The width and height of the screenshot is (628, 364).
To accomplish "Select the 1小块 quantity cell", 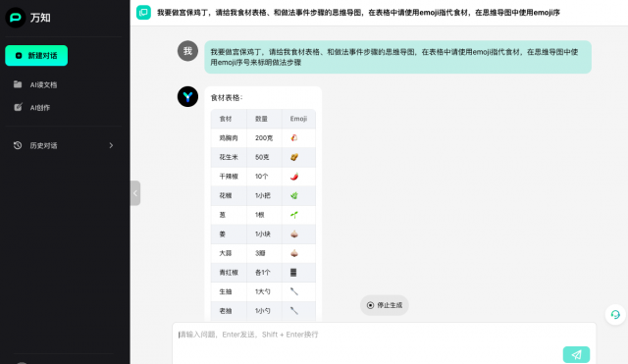I will click(x=263, y=234).
